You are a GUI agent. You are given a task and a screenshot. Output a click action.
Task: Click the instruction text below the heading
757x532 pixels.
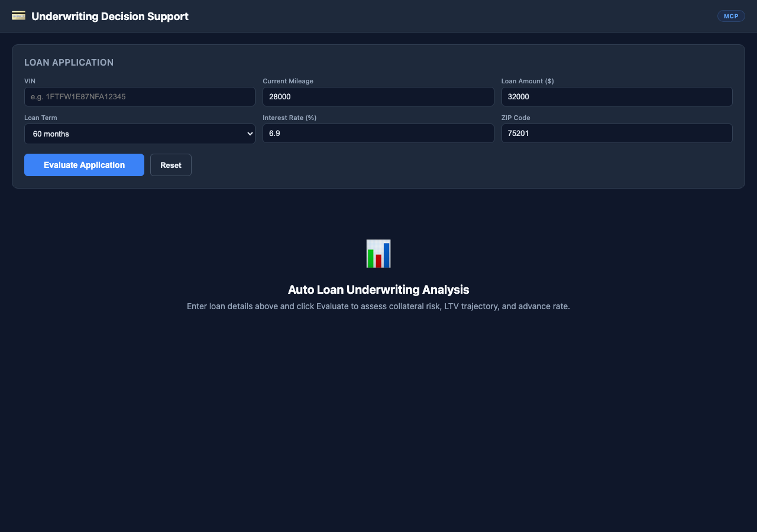378,306
